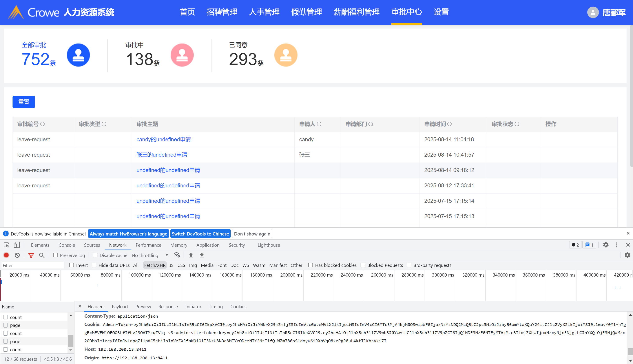633x364 pixels.
Task: Click the clear network log icon
Action: coord(17,255)
